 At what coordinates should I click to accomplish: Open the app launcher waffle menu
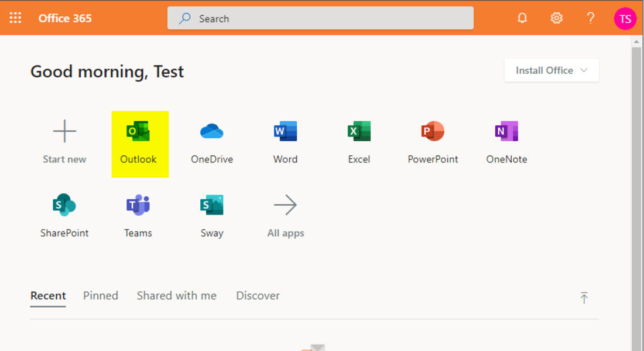(x=15, y=18)
